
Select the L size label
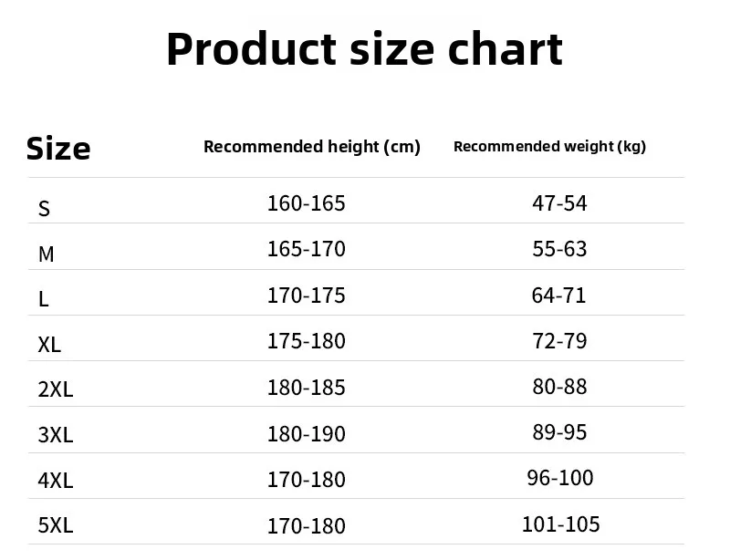click(x=43, y=299)
